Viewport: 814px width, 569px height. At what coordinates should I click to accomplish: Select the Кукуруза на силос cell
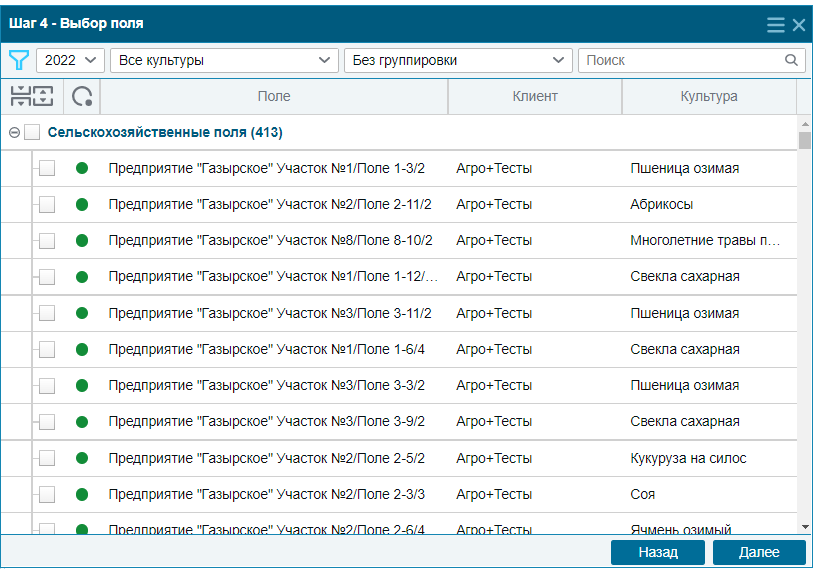coord(688,458)
